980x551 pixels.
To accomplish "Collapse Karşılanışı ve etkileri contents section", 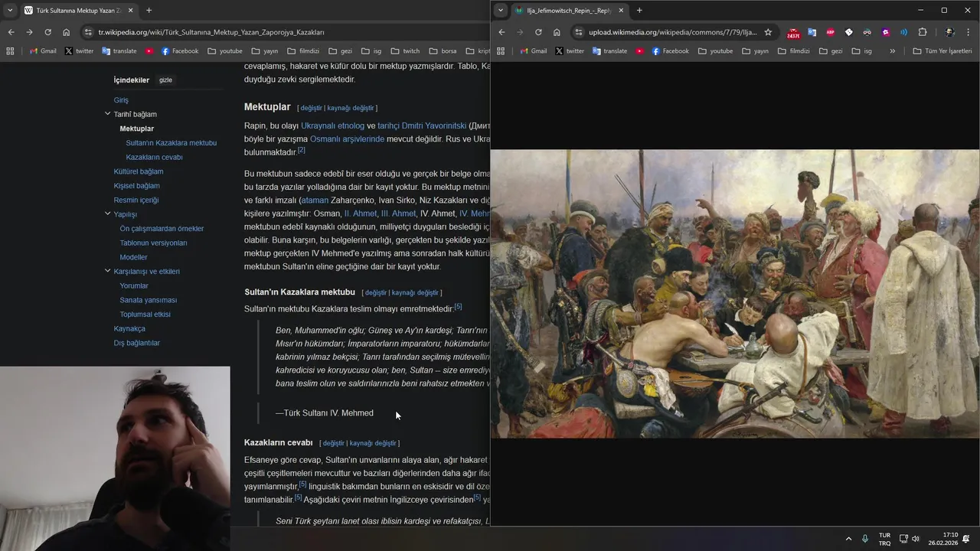I will 107,271.
